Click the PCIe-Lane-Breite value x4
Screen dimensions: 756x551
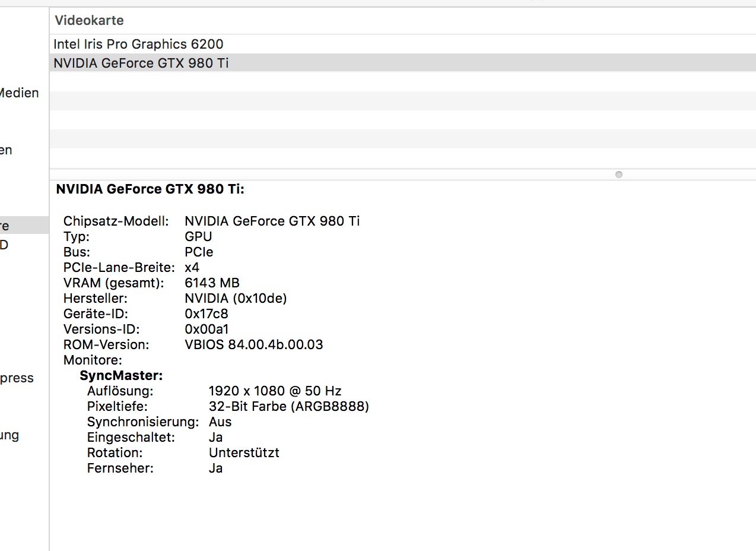click(x=192, y=267)
